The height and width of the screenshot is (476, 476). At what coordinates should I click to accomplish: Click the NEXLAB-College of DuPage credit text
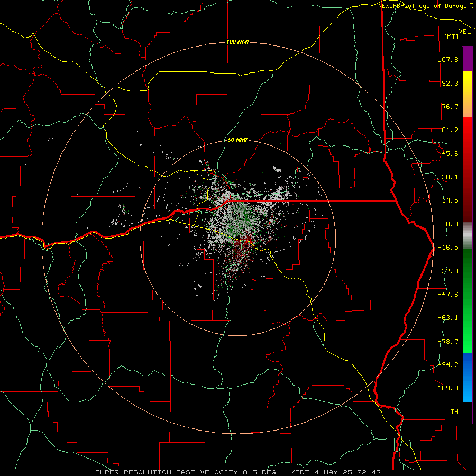(424, 6)
